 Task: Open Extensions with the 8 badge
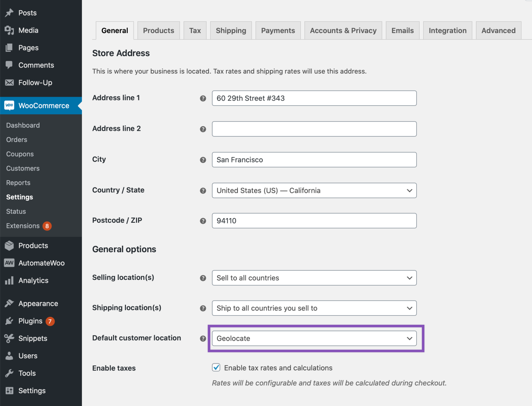click(23, 226)
